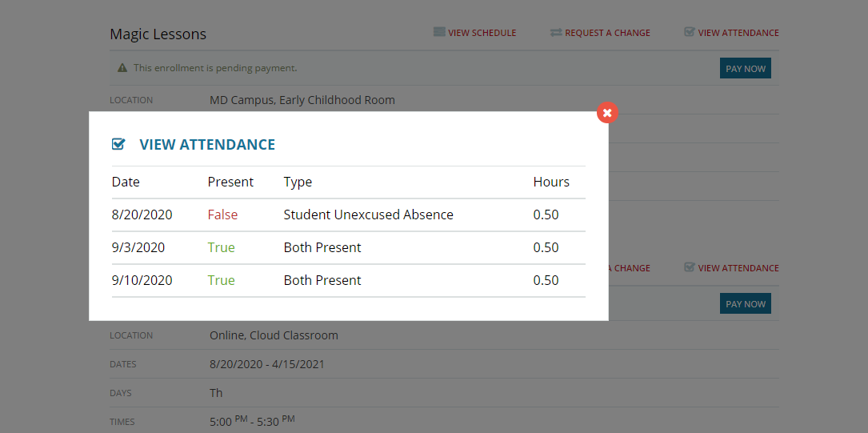Image resolution: width=868 pixels, height=433 pixels.
Task: Click the top View Attendance checkbox icon
Action: coord(689,32)
